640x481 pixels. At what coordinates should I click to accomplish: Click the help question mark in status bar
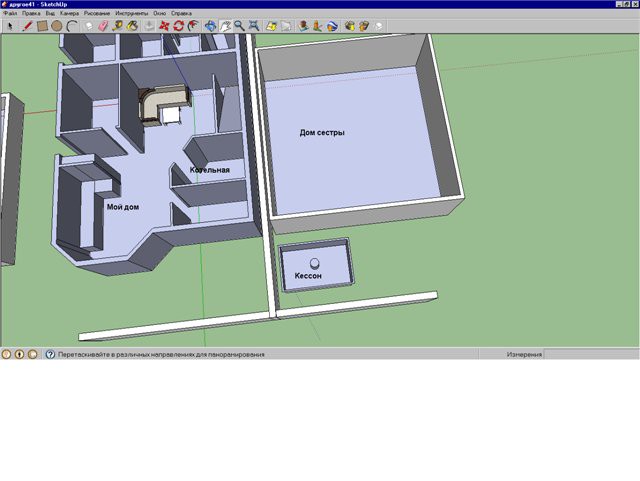50,354
